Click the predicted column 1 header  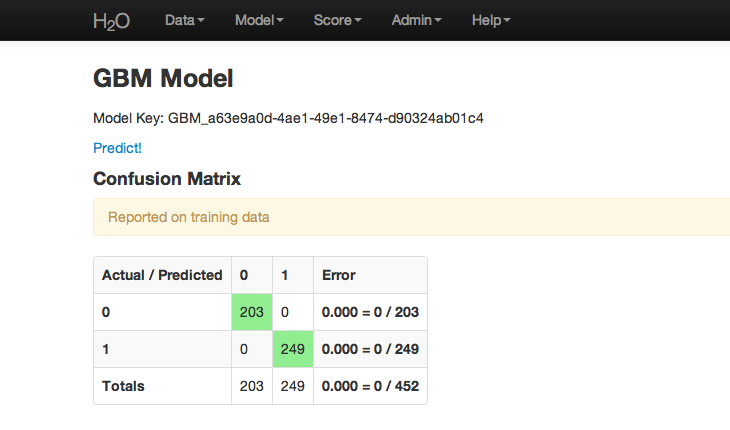[x=293, y=275]
